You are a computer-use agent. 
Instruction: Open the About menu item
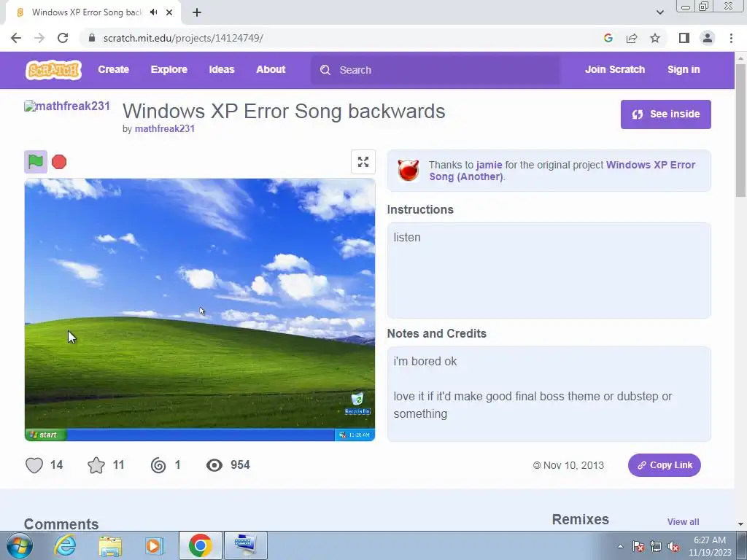[x=271, y=69]
